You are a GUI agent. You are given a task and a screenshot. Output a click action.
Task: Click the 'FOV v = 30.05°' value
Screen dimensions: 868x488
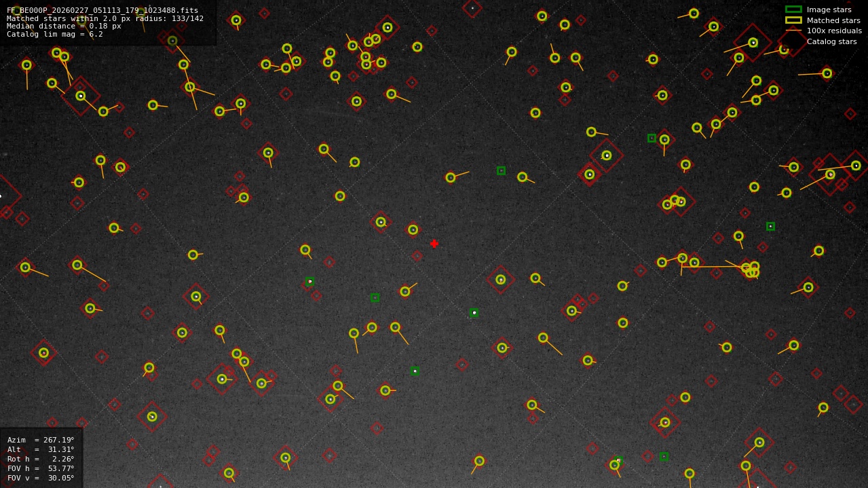tap(41, 478)
